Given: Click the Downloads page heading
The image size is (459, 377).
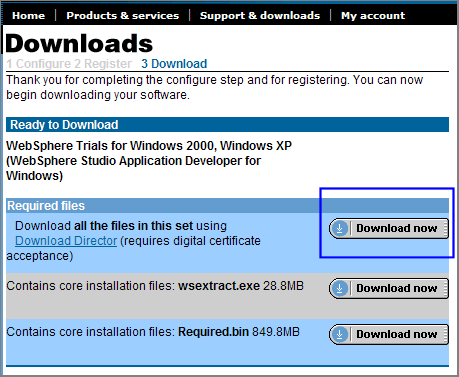Looking at the screenshot, I should pos(79,44).
